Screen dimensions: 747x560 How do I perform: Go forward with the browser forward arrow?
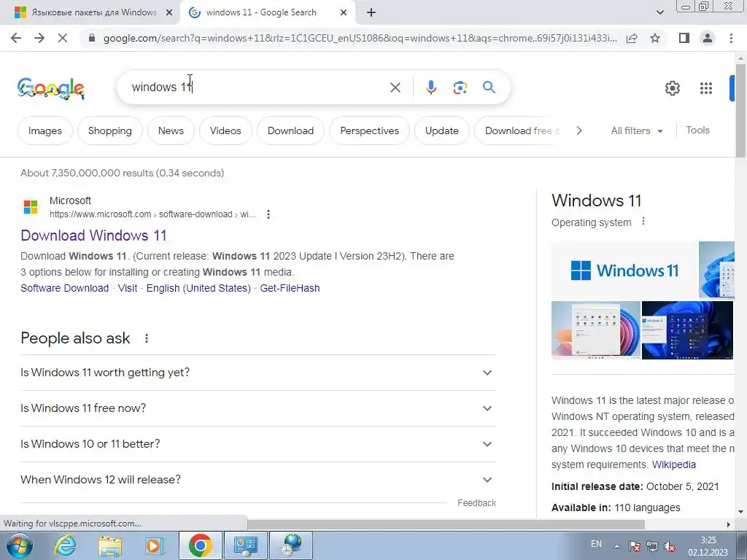tap(39, 38)
